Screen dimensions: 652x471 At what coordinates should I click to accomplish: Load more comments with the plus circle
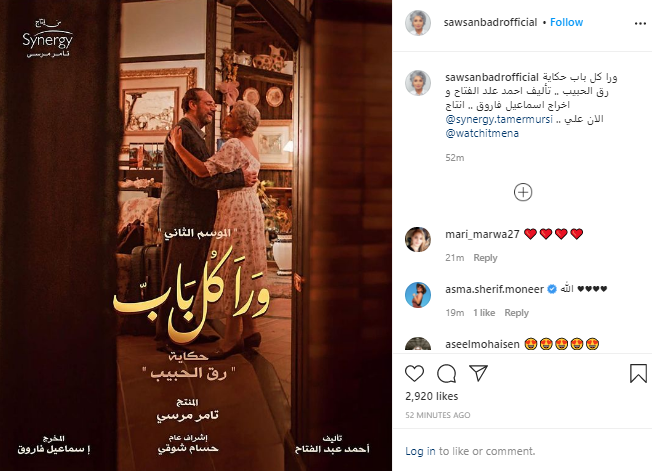click(523, 192)
